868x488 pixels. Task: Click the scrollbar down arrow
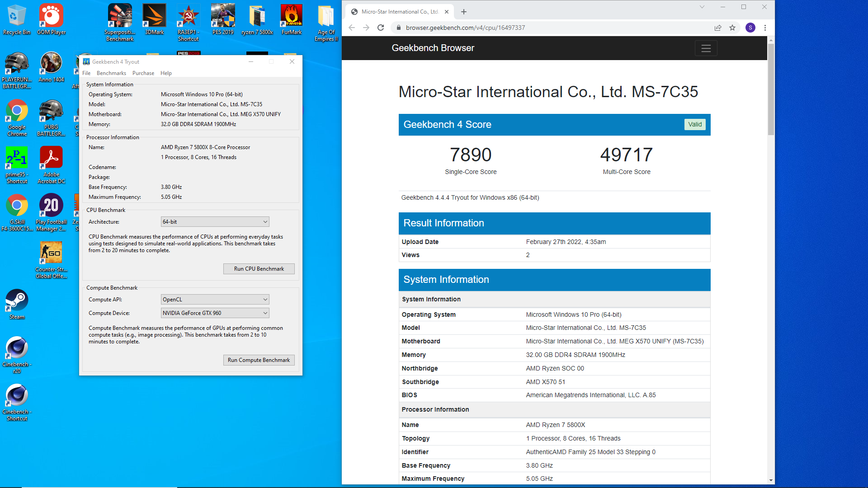pyautogui.click(x=771, y=481)
